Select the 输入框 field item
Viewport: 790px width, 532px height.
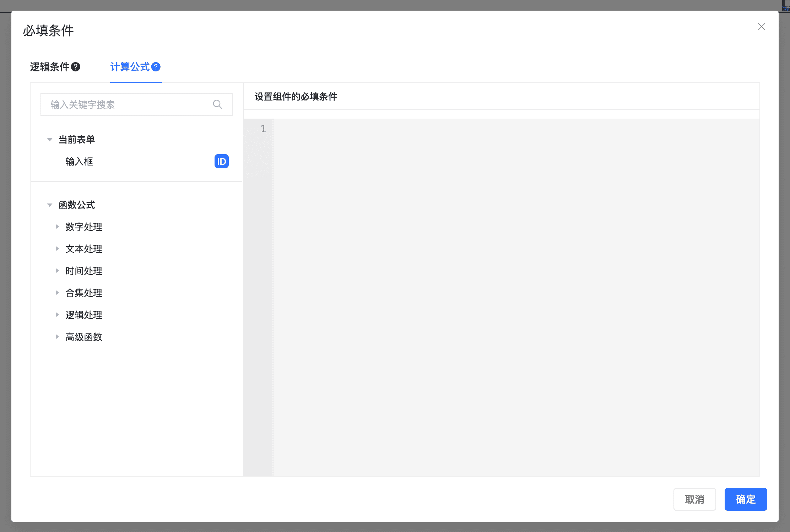(79, 162)
